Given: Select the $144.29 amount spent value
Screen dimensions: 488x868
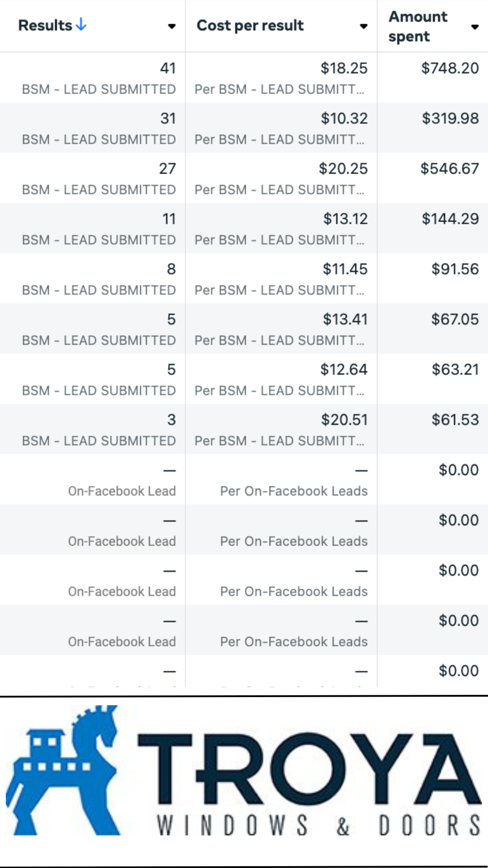Looking at the screenshot, I should point(450,219).
